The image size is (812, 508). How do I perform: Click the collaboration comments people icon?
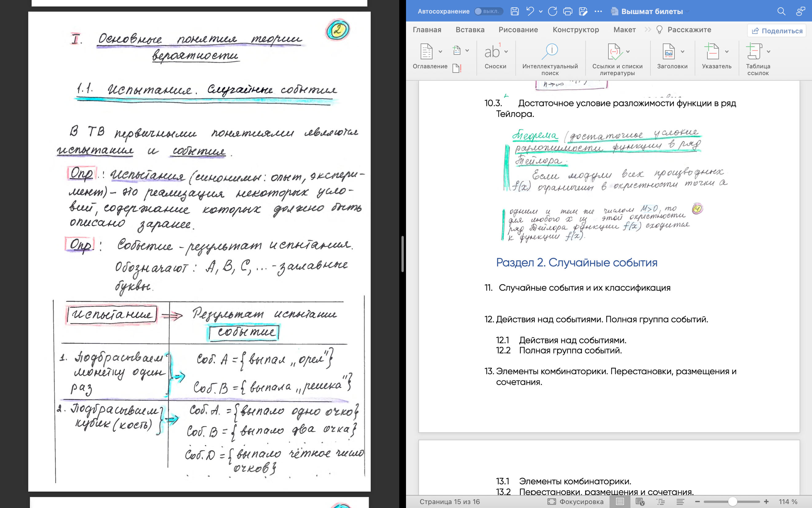(x=801, y=11)
